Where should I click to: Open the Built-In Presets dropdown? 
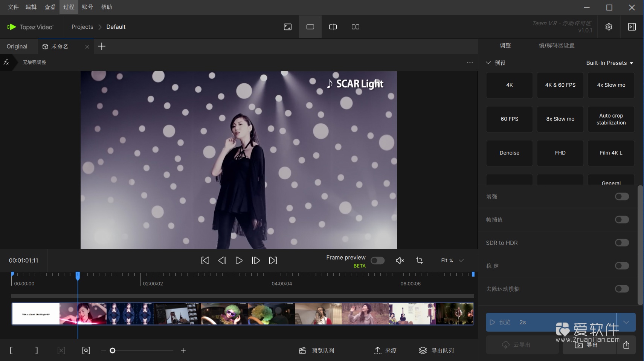609,63
